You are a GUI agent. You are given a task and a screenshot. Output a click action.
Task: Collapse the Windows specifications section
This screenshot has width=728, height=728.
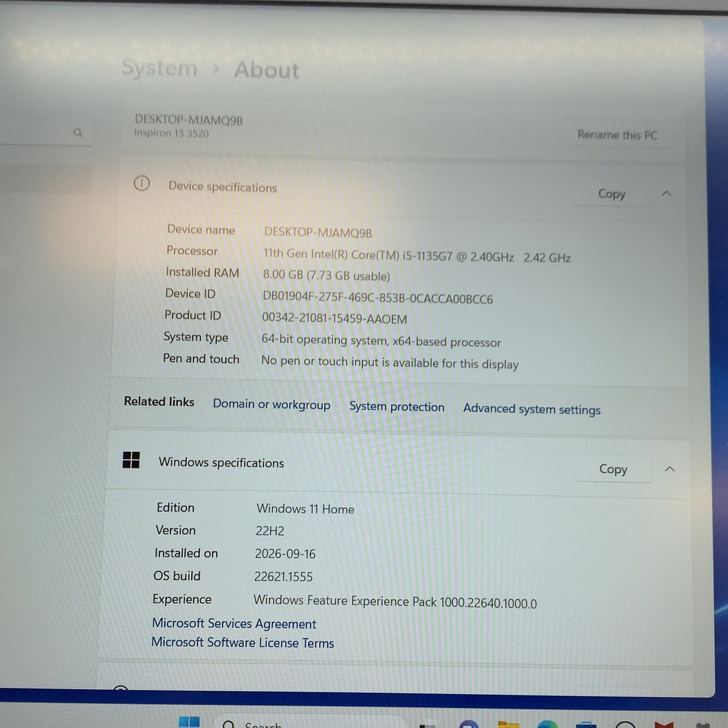(670, 469)
